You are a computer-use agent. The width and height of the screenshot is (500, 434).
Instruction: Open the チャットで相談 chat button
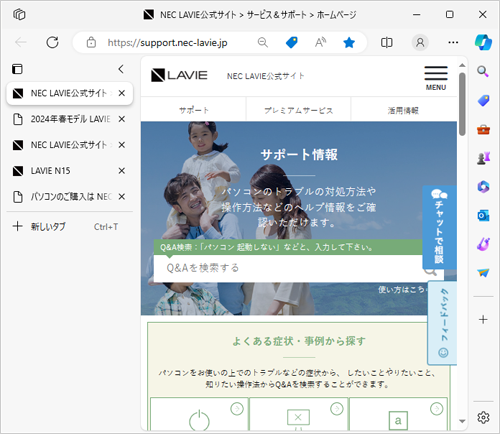[439, 227]
